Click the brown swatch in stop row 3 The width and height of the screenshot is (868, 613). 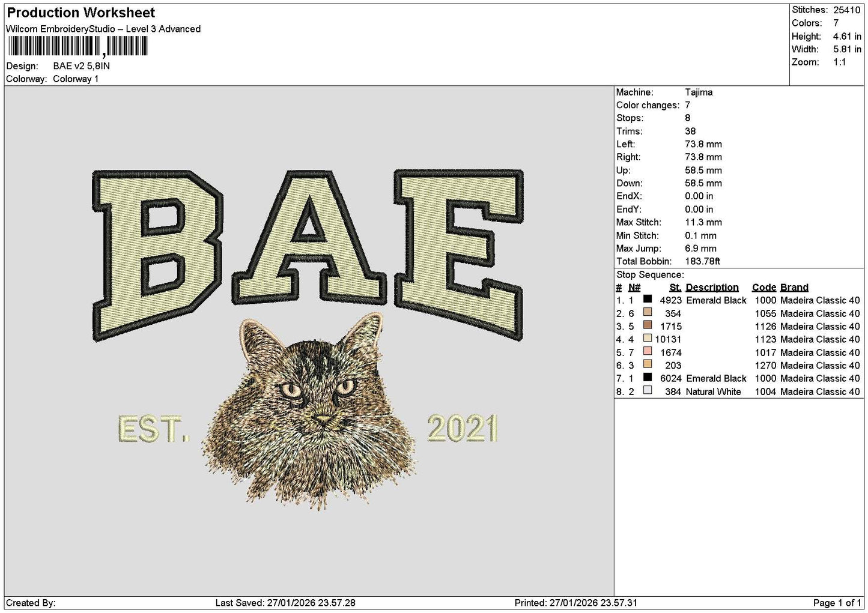(x=647, y=325)
